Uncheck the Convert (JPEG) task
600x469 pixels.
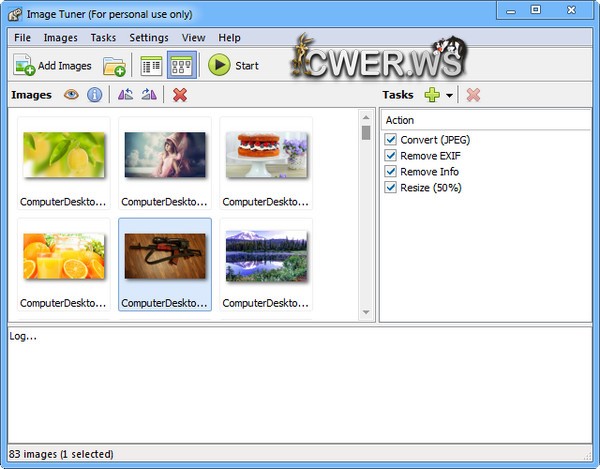pyautogui.click(x=391, y=140)
